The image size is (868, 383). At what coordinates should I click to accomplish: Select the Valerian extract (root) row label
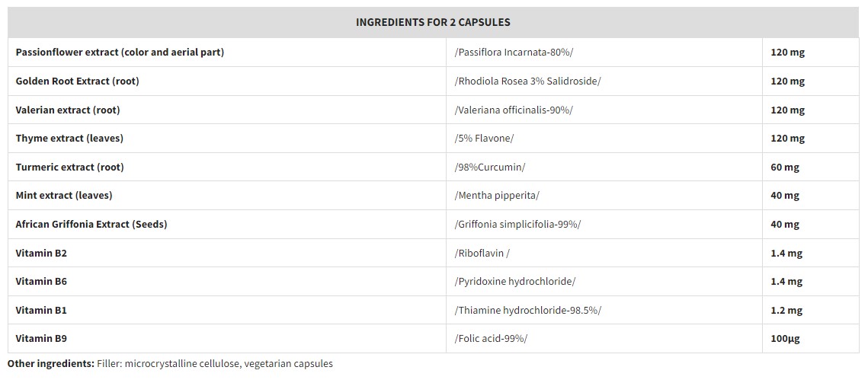coord(68,110)
